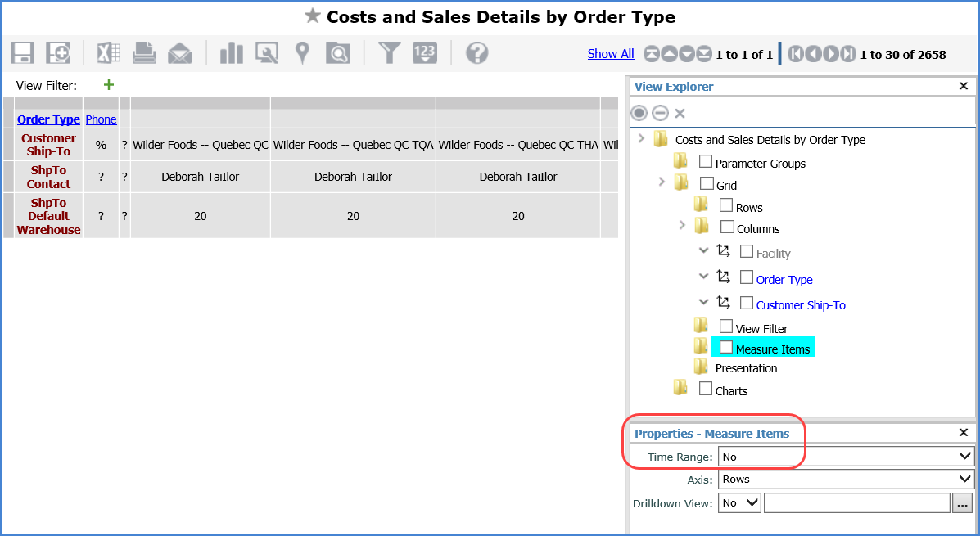Click the Drilldown View text field
Viewport: 980px width, 536px height.
coord(856,503)
